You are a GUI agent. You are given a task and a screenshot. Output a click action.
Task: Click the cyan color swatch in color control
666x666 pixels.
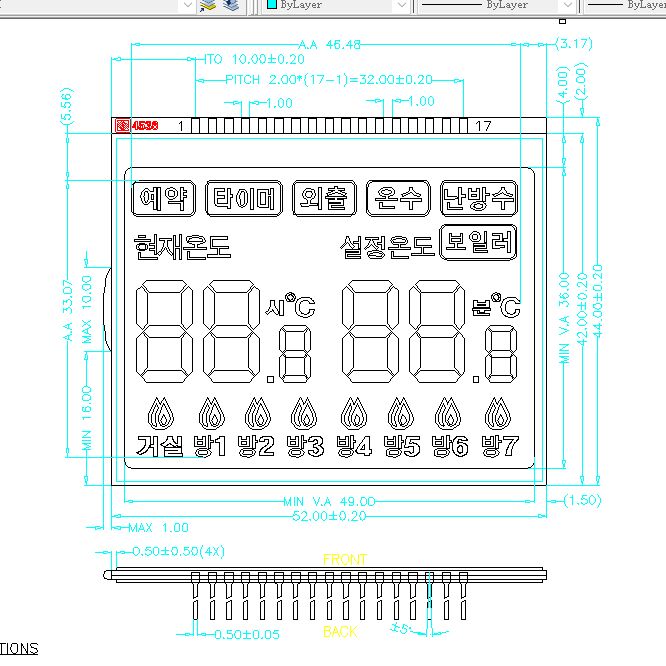point(271,5)
